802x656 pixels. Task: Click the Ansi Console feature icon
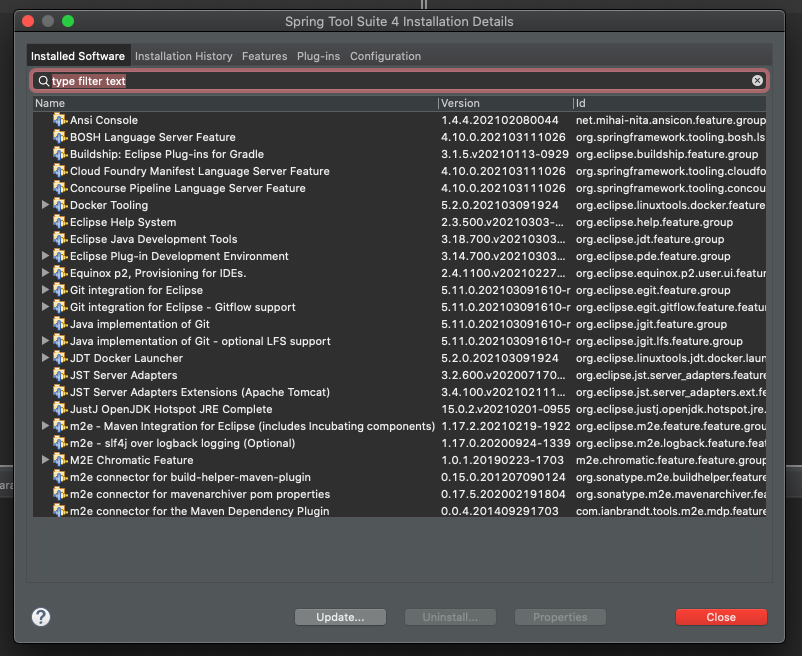point(60,120)
